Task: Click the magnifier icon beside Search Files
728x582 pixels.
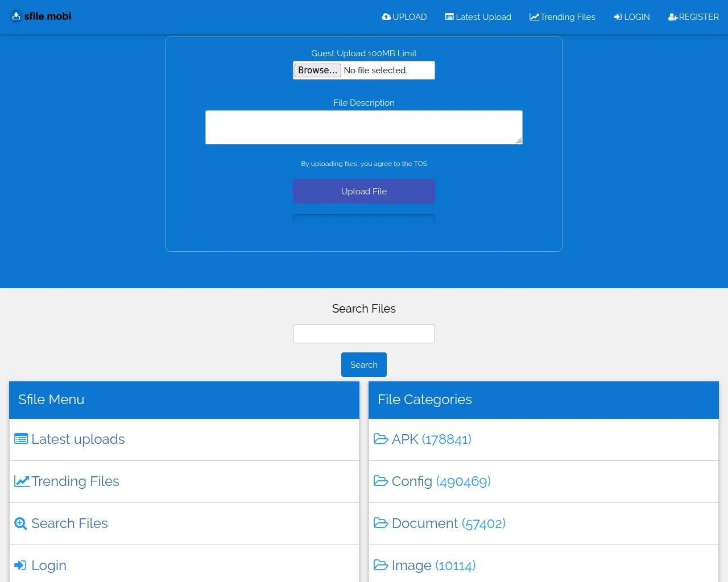Action: (x=20, y=523)
